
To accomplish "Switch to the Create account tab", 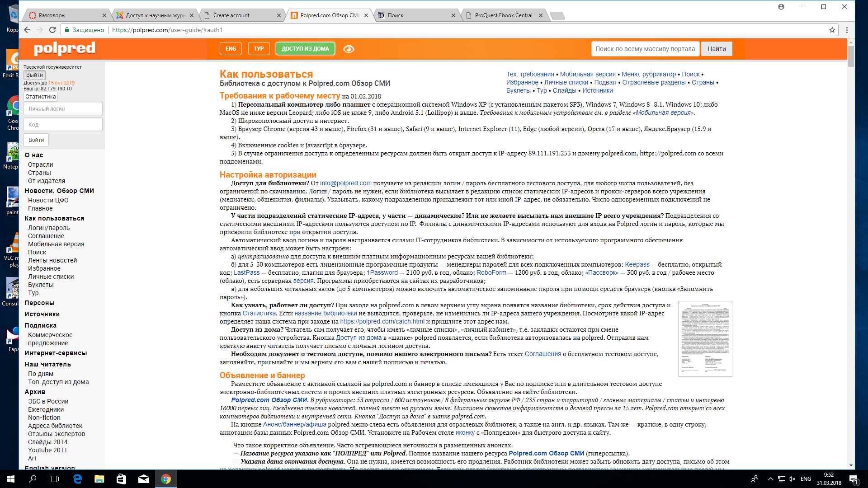I will click(x=231, y=15).
